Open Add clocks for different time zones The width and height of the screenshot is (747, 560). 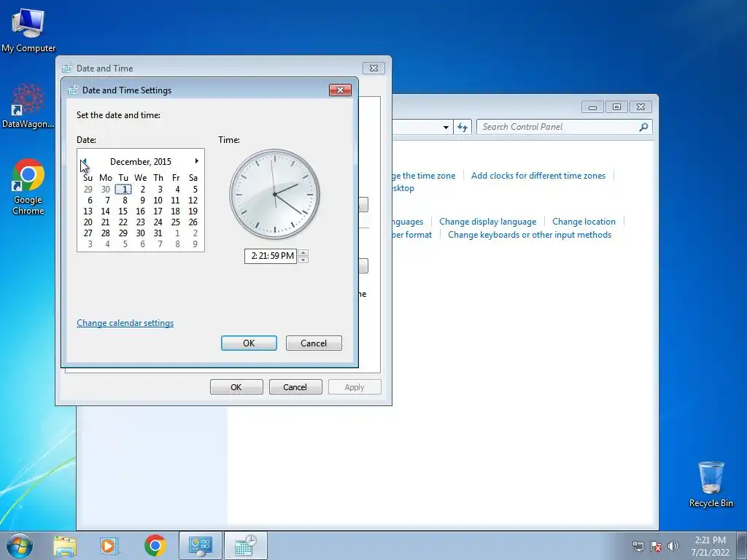tap(538, 175)
